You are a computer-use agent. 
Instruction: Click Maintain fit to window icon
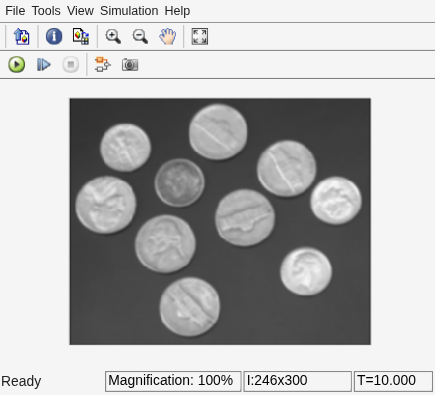click(200, 36)
